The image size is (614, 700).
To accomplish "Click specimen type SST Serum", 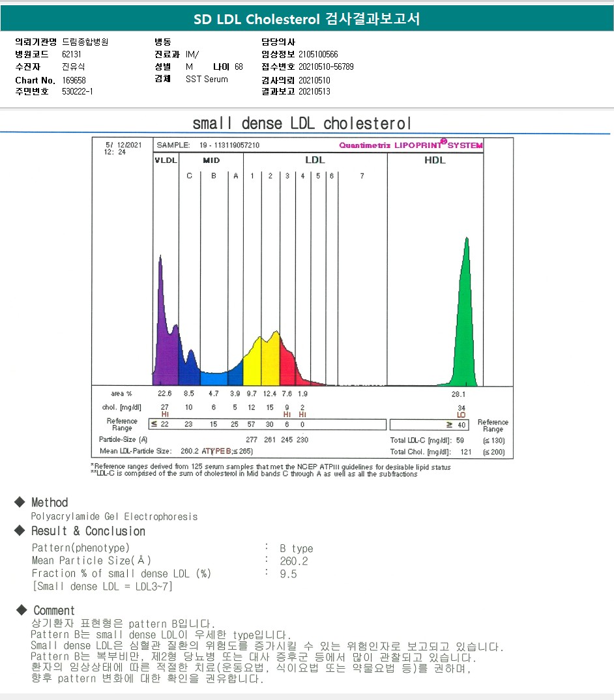I will (x=207, y=79).
